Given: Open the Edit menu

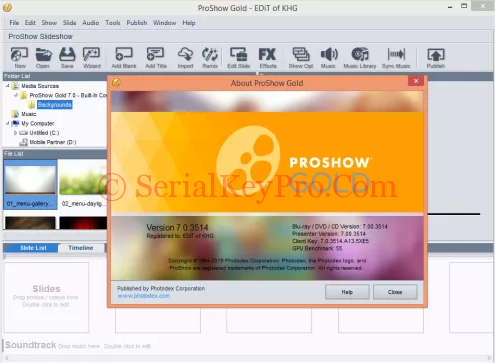Looking at the screenshot, I should (30, 23).
